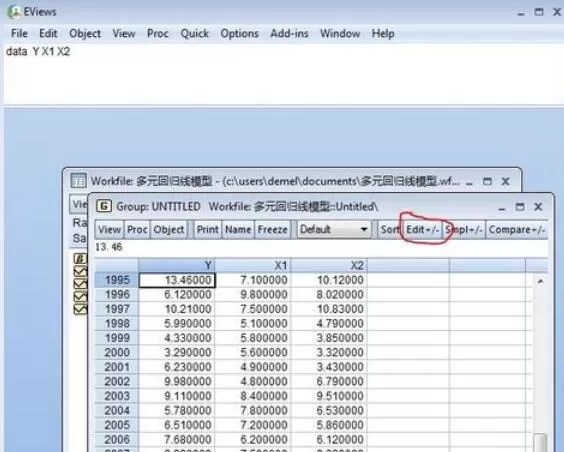
Task: Select the beta coefficient object icon in Workfile
Action: click(80, 258)
